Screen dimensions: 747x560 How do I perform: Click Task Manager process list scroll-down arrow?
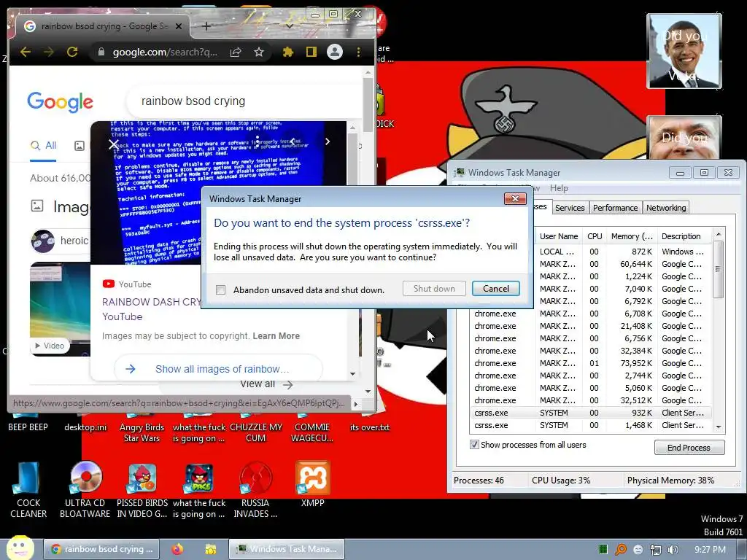pos(719,427)
